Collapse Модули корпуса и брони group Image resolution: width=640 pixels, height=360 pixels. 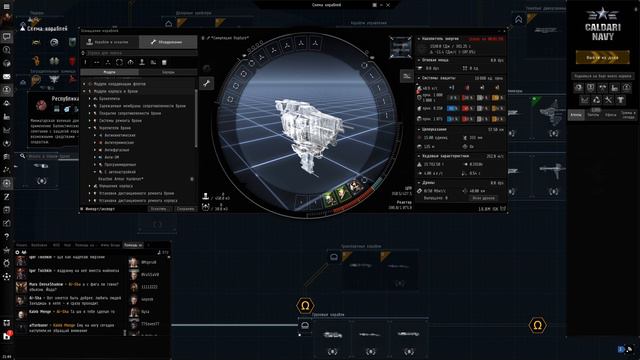[84, 91]
